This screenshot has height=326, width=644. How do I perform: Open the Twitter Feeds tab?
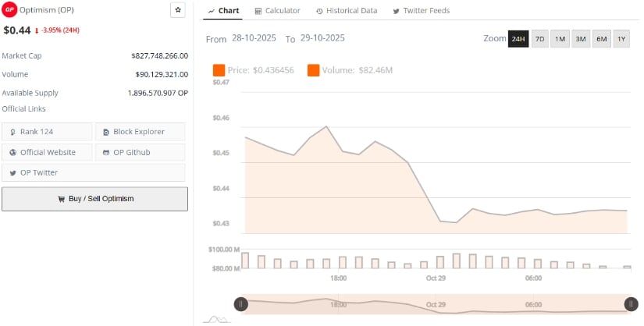[x=421, y=11]
